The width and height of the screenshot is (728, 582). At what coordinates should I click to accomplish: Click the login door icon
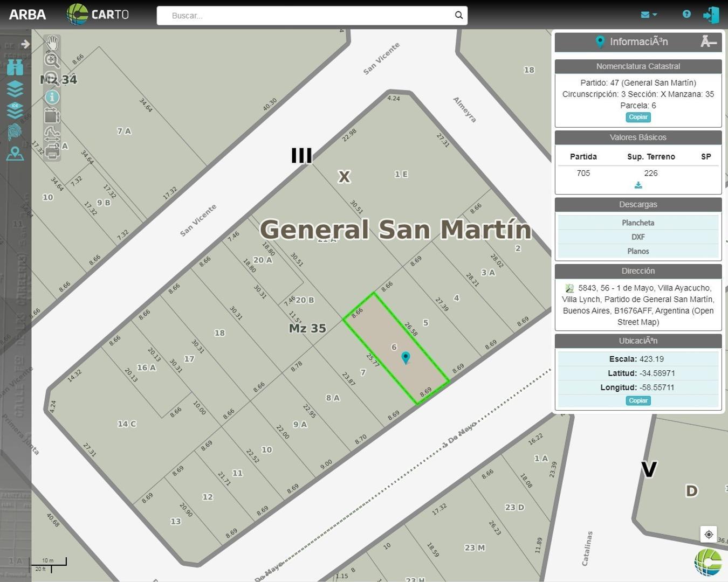pos(711,15)
